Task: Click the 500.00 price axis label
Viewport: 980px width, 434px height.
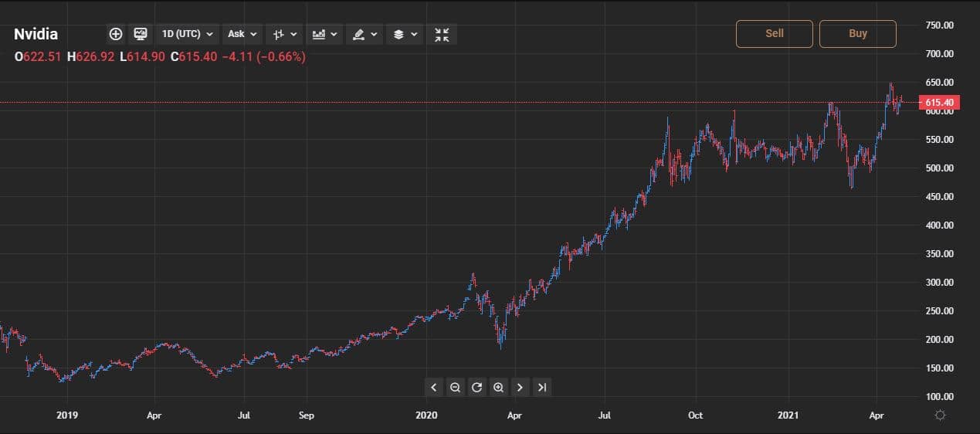Action: pos(939,168)
